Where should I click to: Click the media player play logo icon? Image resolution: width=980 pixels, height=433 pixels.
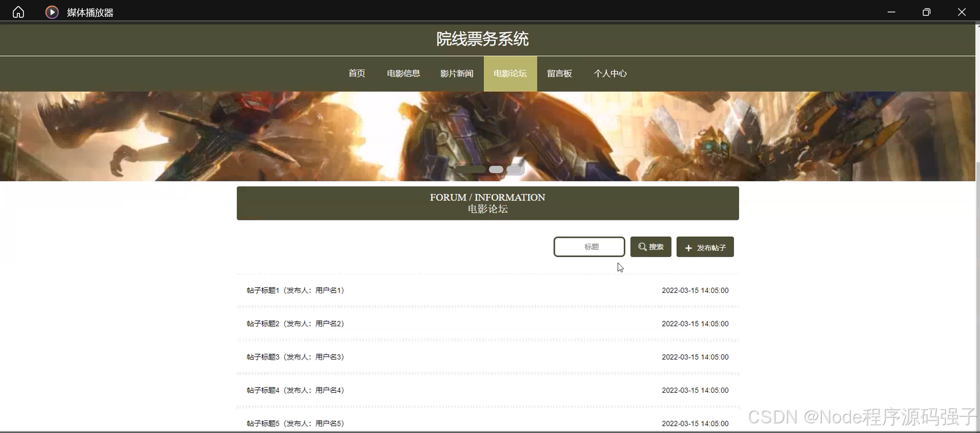click(x=52, y=12)
